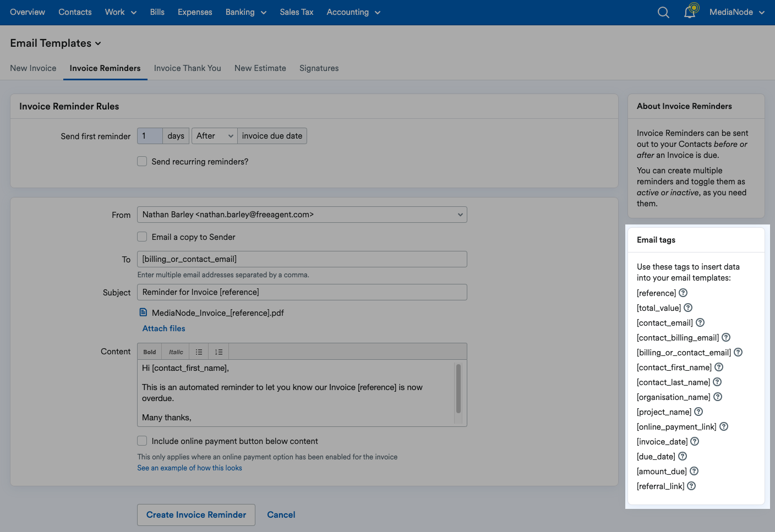Open the MediaNode_Invoice_[reference].pdf attachment
The height and width of the screenshot is (532, 775).
click(x=218, y=312)
